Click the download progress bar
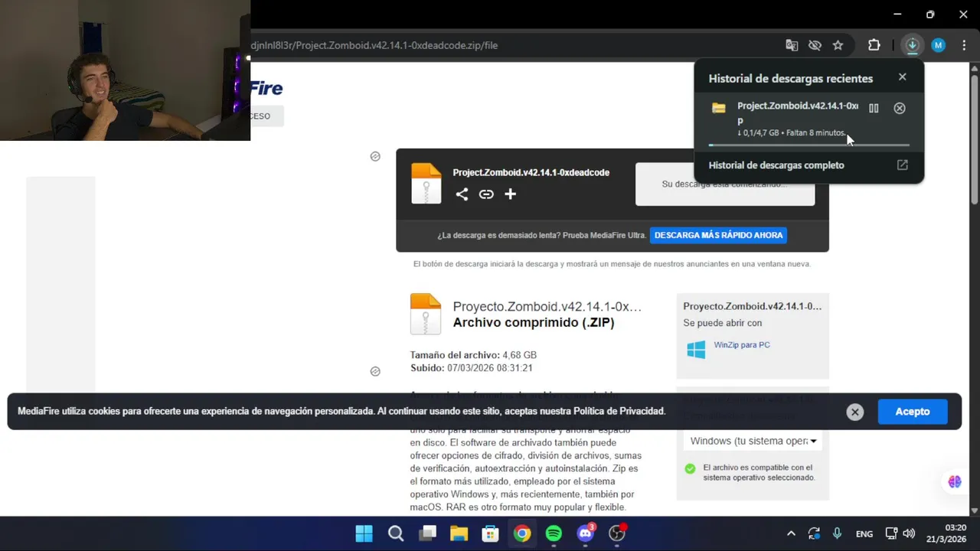 coord(808,145)
